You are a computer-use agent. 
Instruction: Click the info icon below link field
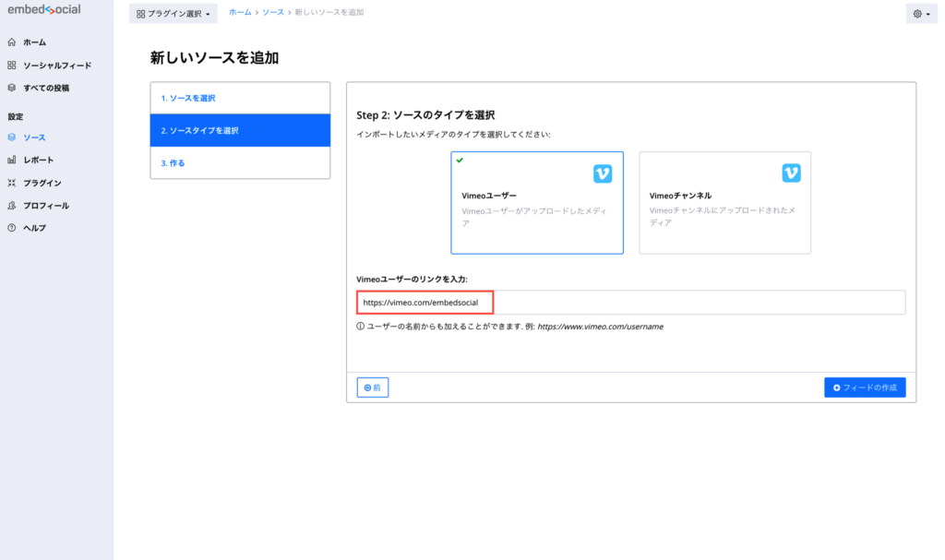[361, 326]
